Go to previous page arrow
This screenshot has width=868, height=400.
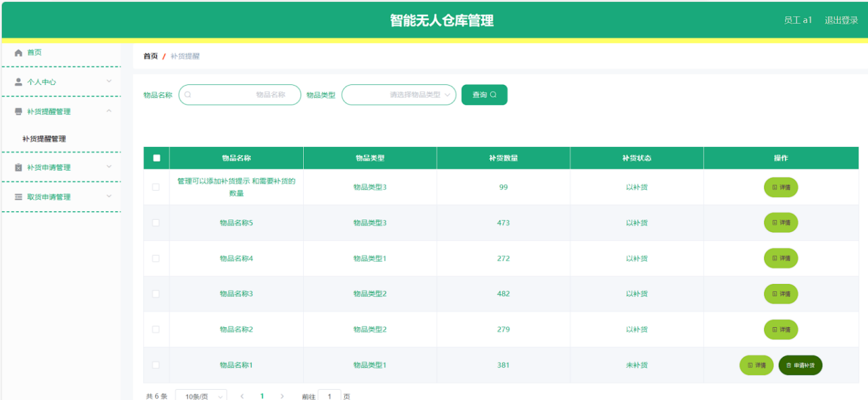[x=242, y=396]
